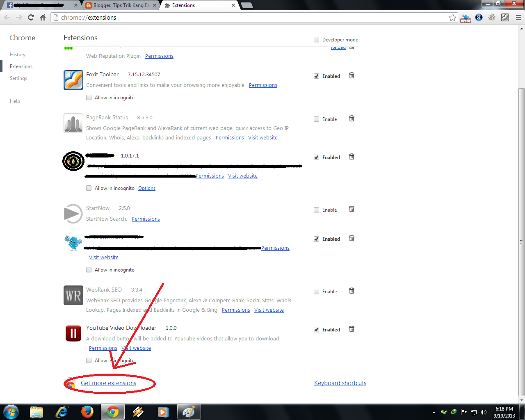Visit website link for PageRank Status
This screenshot has height=420, width=525.
click(x=263, y=138)
